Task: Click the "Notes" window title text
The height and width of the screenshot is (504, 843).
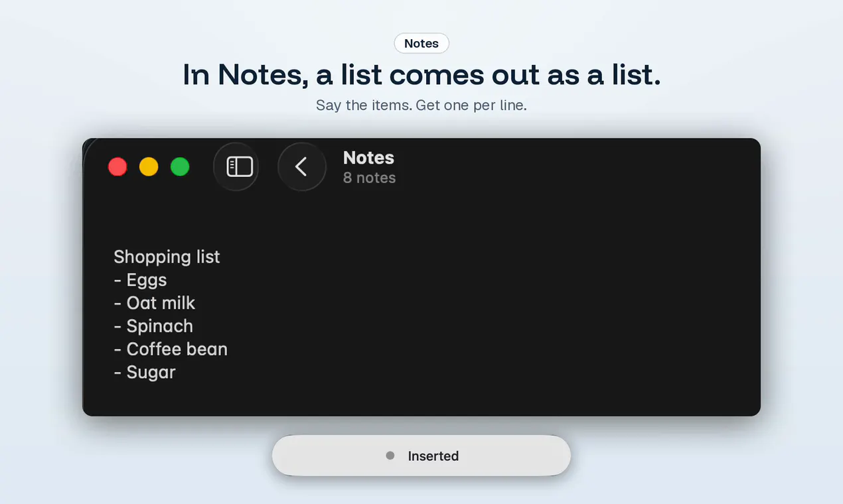Action: (368, 158)
